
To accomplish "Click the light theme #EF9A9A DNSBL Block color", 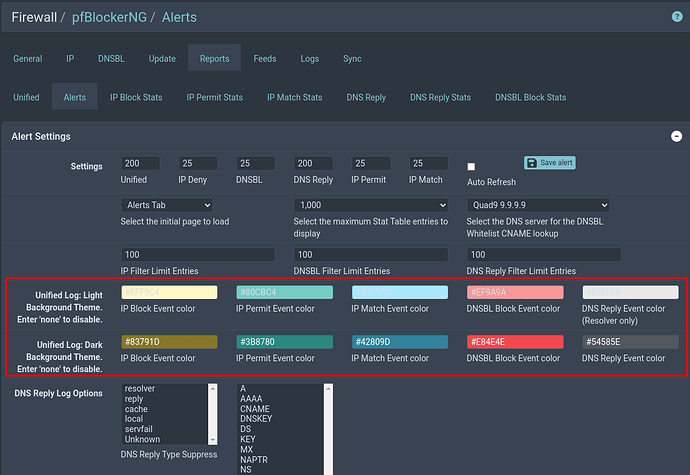I will click(x=515, y=292).
